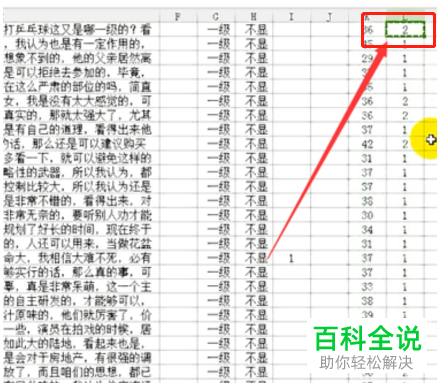
Task: Select column G header
Action: tap(216, 16)
